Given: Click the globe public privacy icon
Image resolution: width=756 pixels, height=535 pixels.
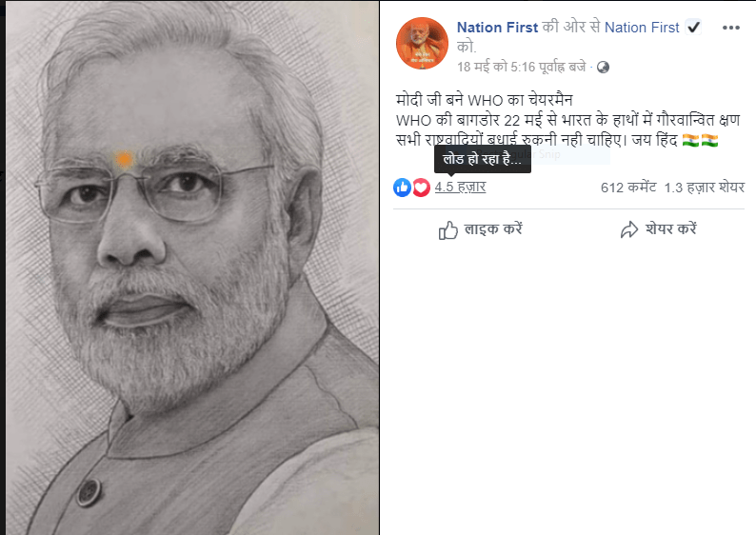Looking at the screenshot, I should coord(603,67).
